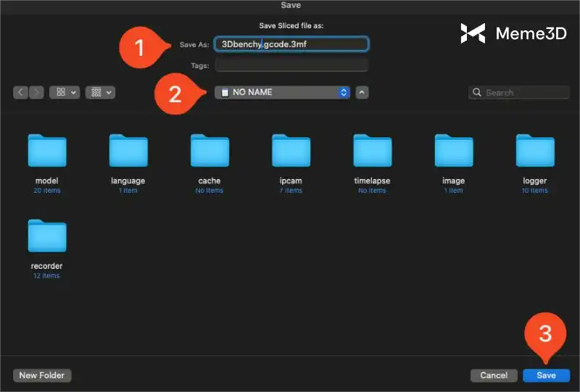
Task: Open the image folder
Action: [x=453, y=151]
